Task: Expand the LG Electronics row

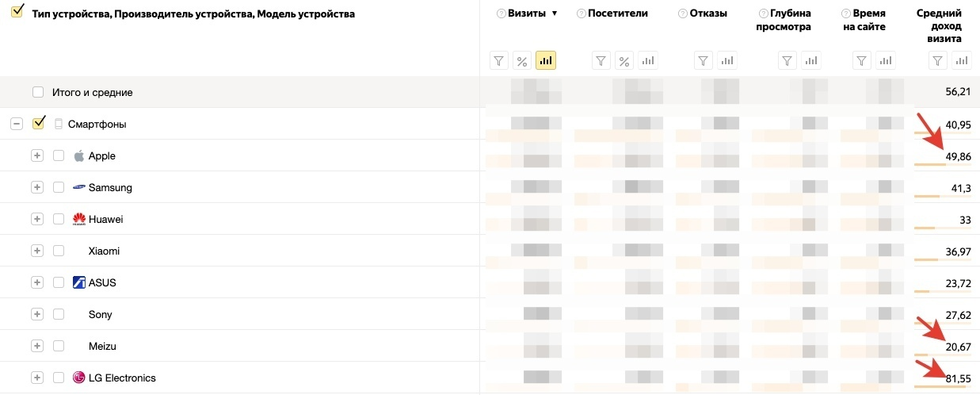Action: (x=36, y=378)
